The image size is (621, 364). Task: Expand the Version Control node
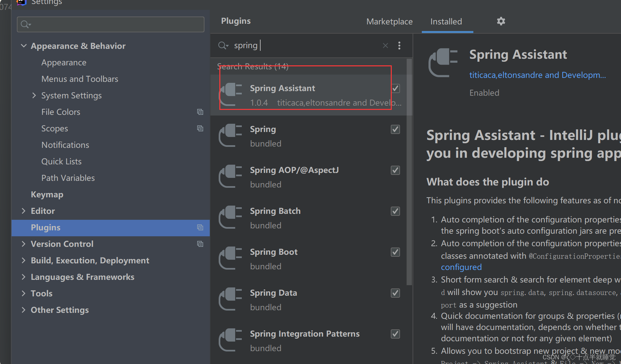pos(23,244)
